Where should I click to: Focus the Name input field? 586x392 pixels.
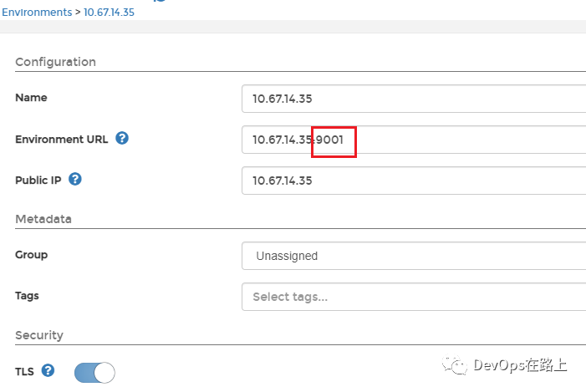point(414,99)
